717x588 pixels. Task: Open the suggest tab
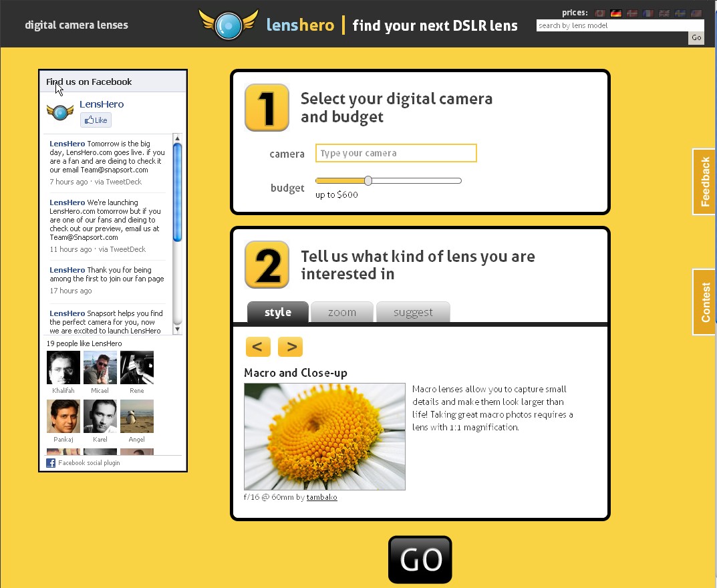413,312
